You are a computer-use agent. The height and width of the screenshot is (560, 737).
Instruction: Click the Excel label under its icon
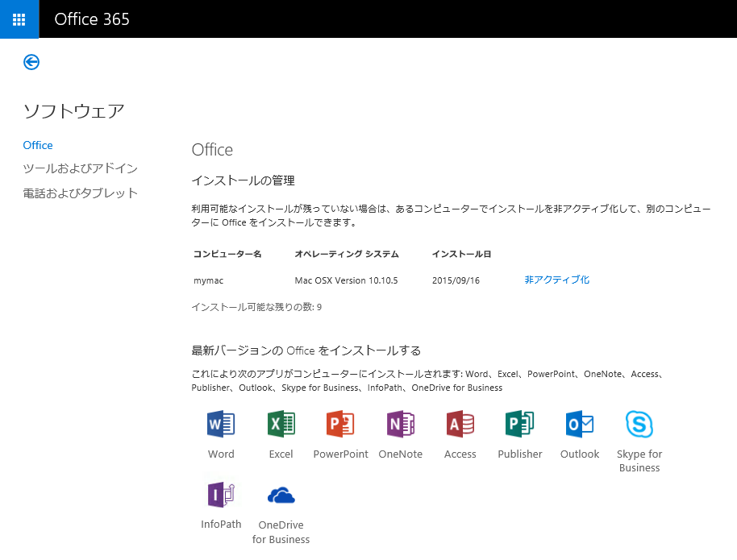pyautogui.click(x=281, y=454)
